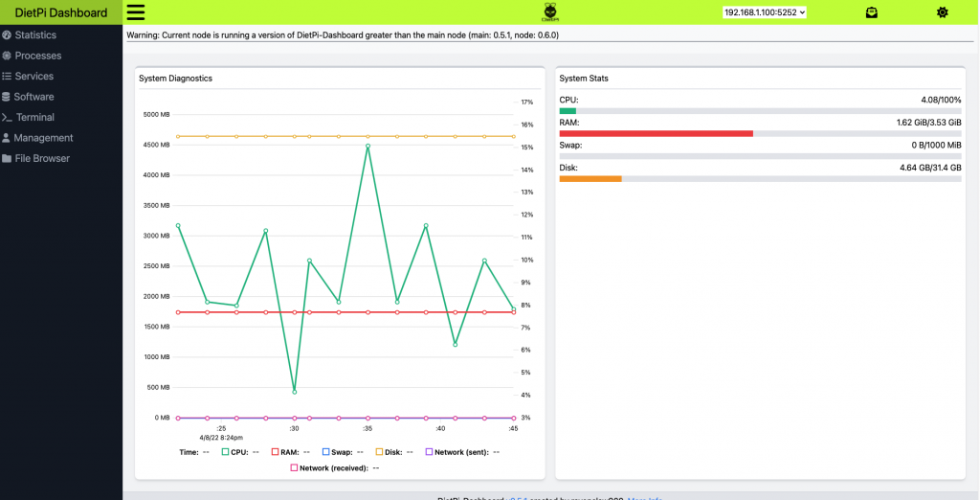Click the Terminal prompt icon in sidebar
980x500 pixels.
coord(7,118)
